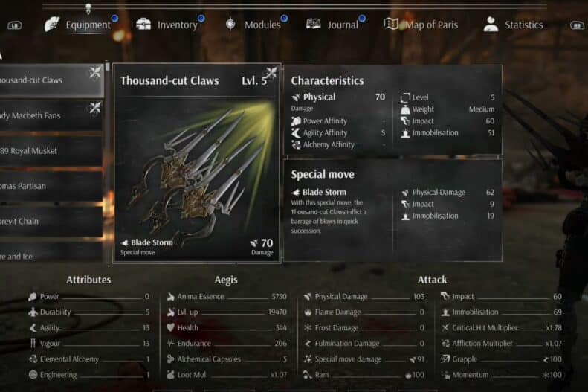Click the Agility Affinity icon

pos(296,133)
